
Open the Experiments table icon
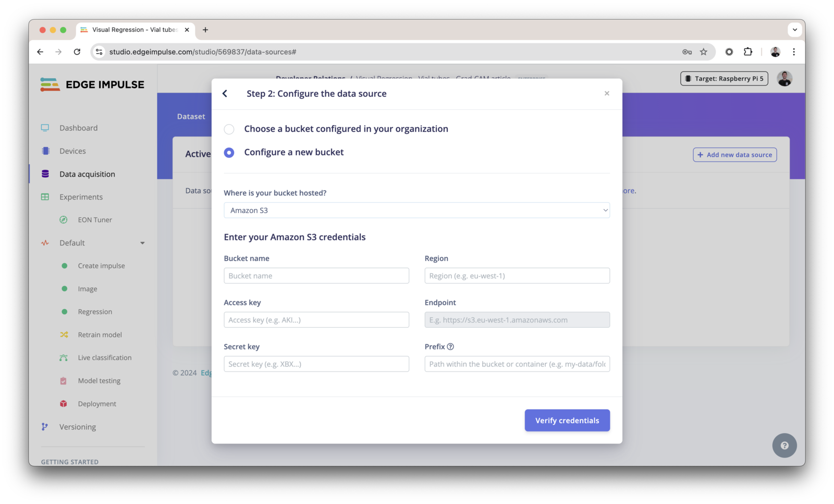coord(45,197)
